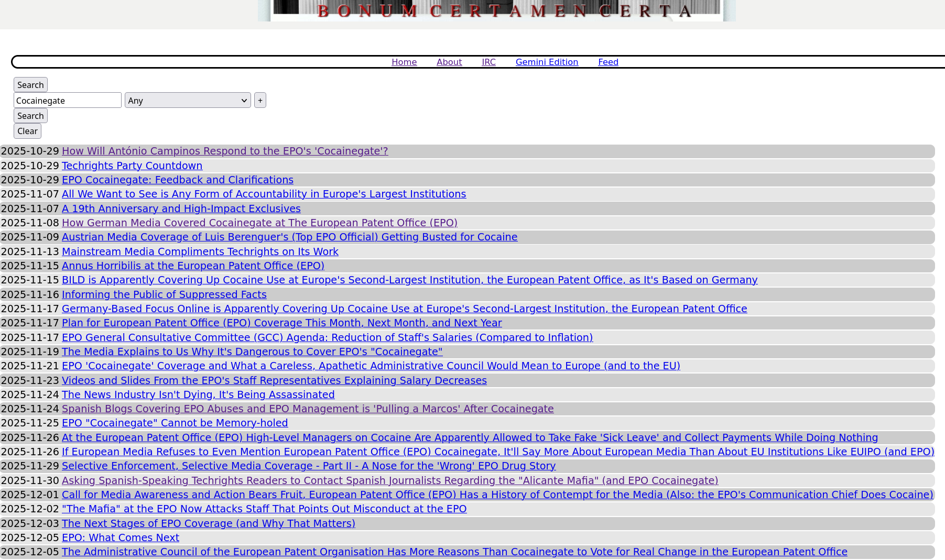The height and width of the screenshot is (560, 945).
Task: Open 'Mainstream Media Compliments Techrights on Its Work'
Action: (200, 251)
